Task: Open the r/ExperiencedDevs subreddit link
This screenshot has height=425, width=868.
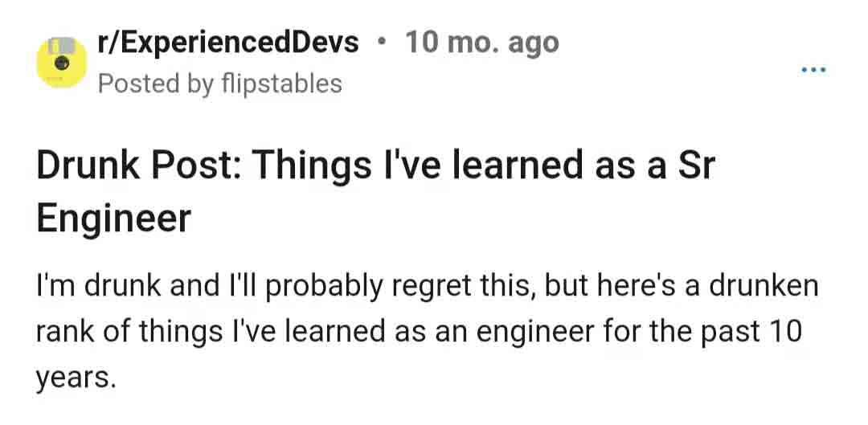Action: coord(228,43)
